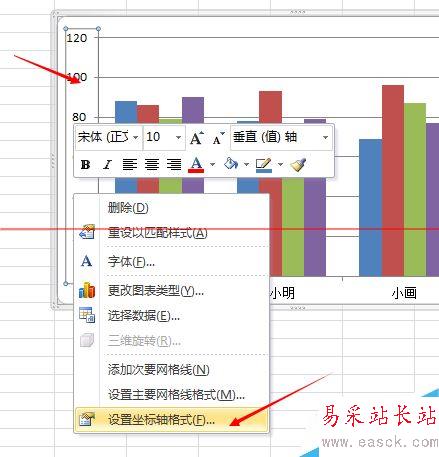Select the blue bar above 小画
The height and width of the screenshot is (457, 439).
click(371, 208)
